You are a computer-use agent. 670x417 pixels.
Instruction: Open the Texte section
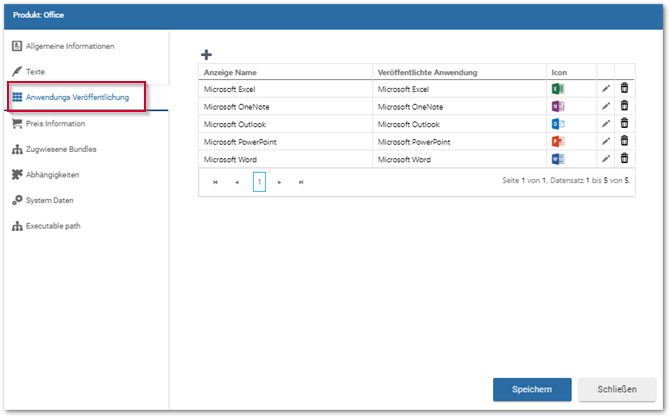[28, 72]
